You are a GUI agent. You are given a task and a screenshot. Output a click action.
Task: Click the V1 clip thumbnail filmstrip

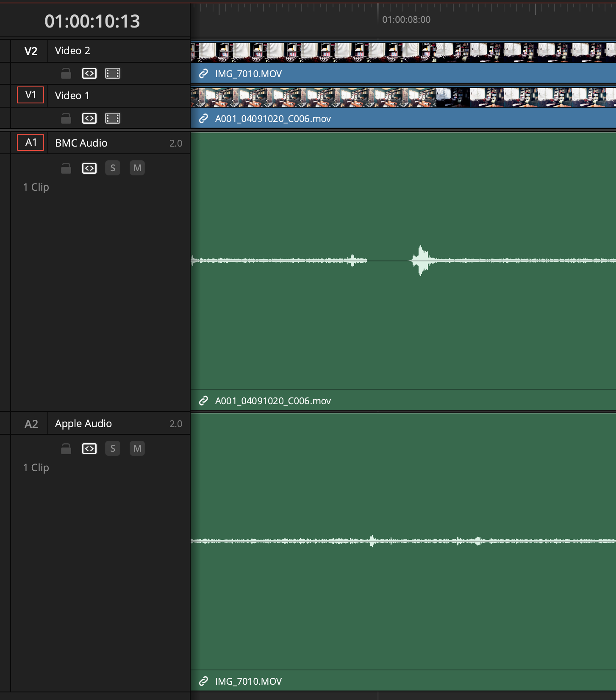click(403, 97)
